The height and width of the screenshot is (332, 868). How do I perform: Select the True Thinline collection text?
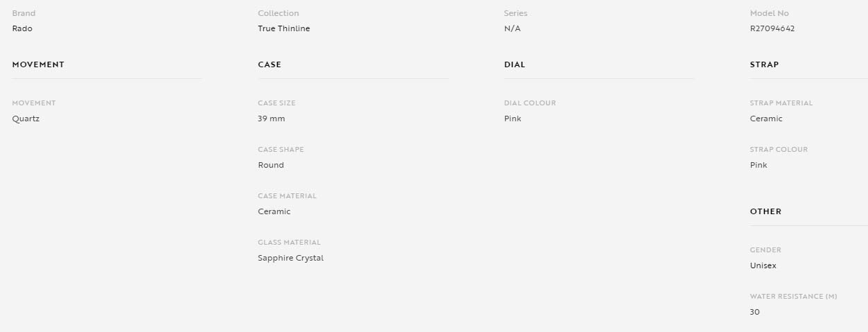coord(284,28)
